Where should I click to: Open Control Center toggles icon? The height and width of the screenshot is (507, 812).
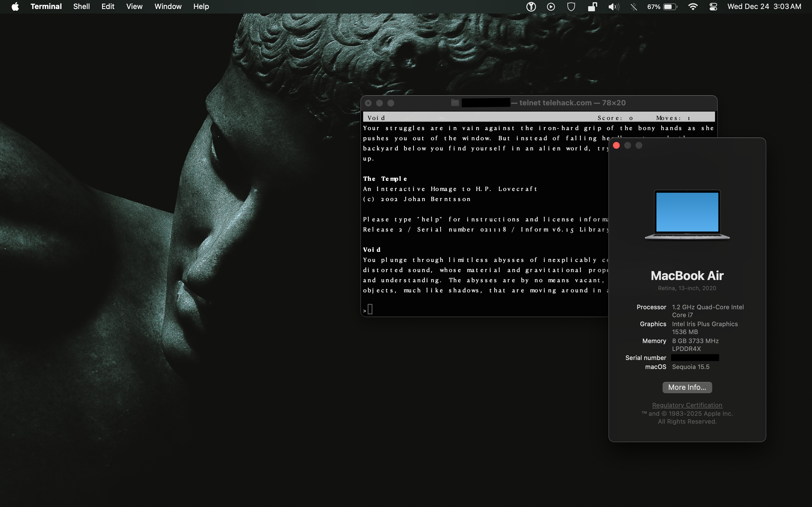(x=713, y=7)
